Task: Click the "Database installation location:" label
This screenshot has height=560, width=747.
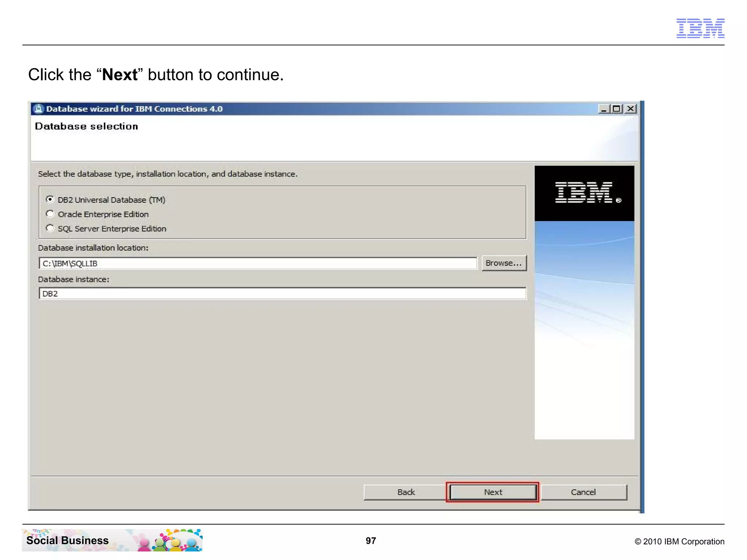Action: [93, 248]
